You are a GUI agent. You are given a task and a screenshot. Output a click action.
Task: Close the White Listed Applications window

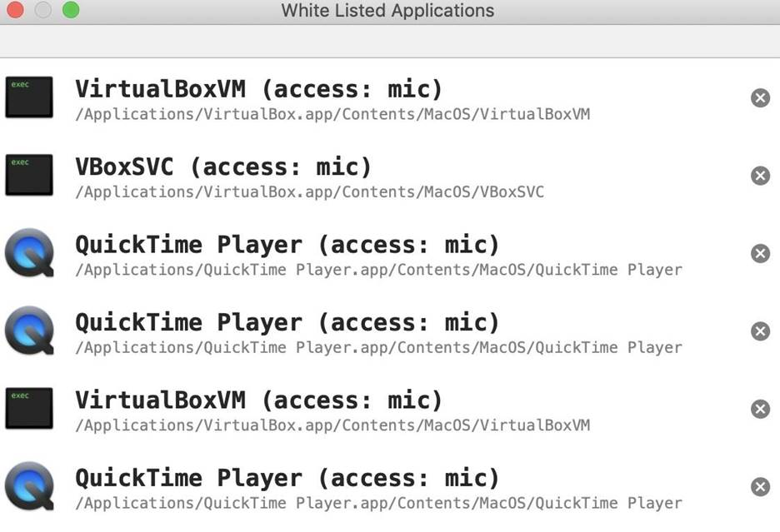pos(14,11)
